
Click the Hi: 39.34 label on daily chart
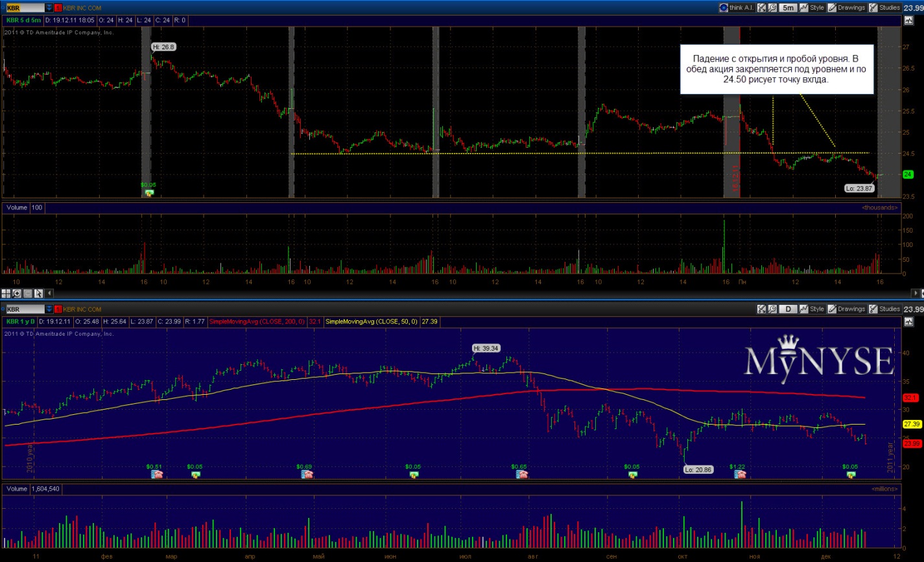[486, 348]
